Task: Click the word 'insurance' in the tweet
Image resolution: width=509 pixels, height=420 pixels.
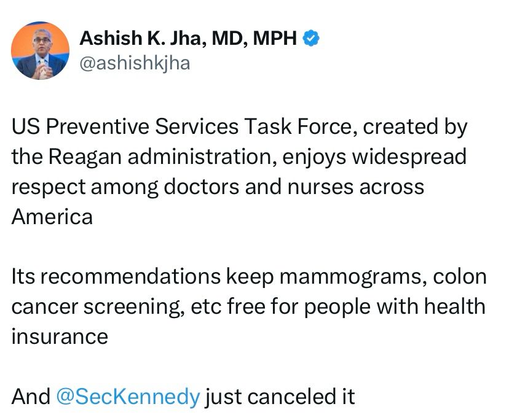Action: tap(59, 336)
